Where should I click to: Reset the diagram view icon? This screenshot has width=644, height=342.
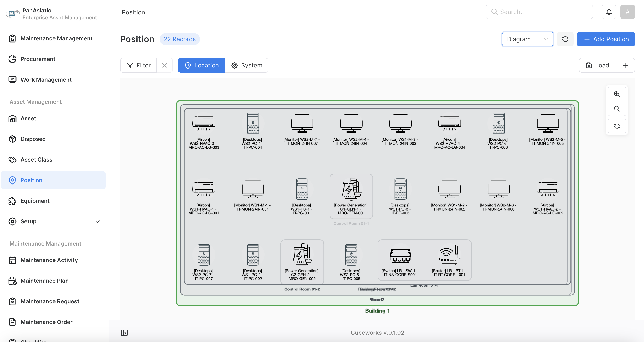pos(617,126)
